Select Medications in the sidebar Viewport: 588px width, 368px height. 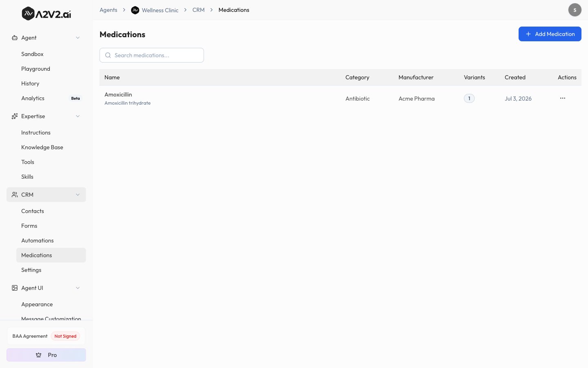coord(51,255)
